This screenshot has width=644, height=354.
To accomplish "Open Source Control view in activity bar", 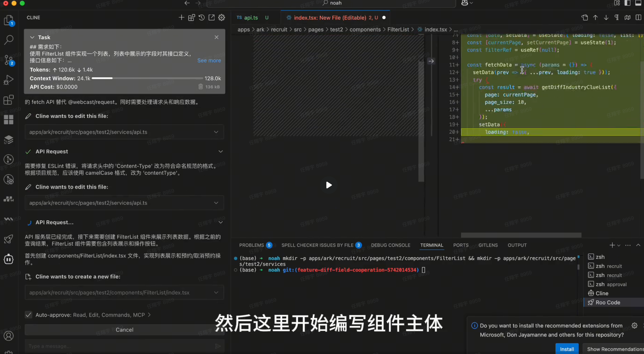I will tap(9, 60).
